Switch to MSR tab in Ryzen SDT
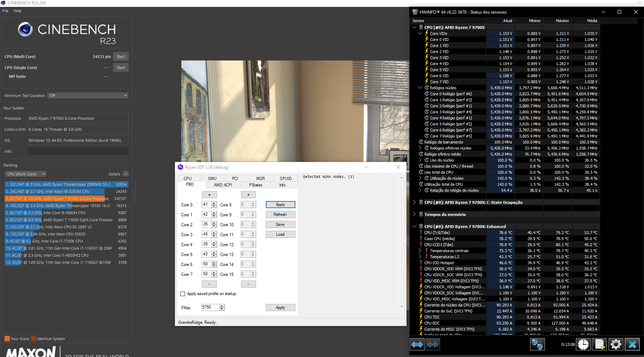644x357 pixels. (261, 178)
